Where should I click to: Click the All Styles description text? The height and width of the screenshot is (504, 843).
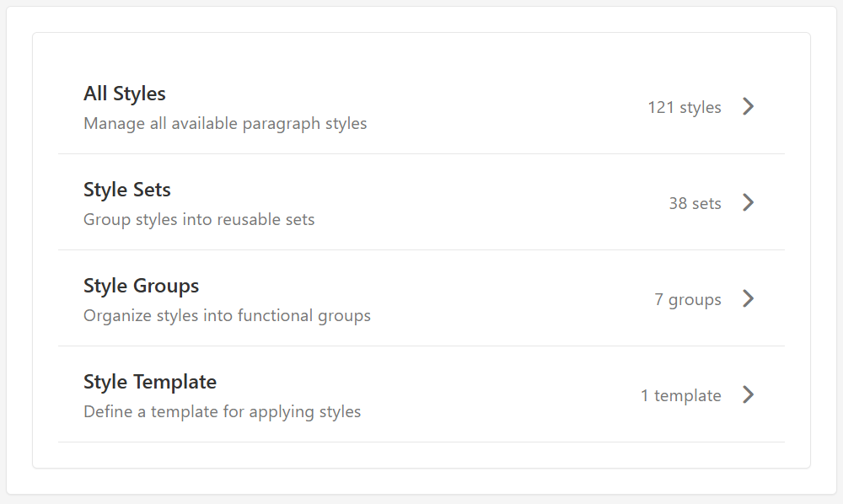click(225, 123)
